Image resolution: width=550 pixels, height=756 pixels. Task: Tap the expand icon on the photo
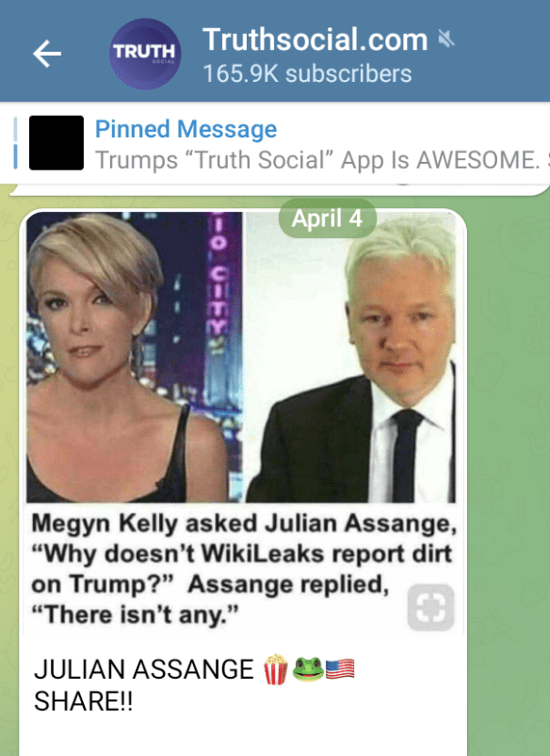(x=430, y=607)
